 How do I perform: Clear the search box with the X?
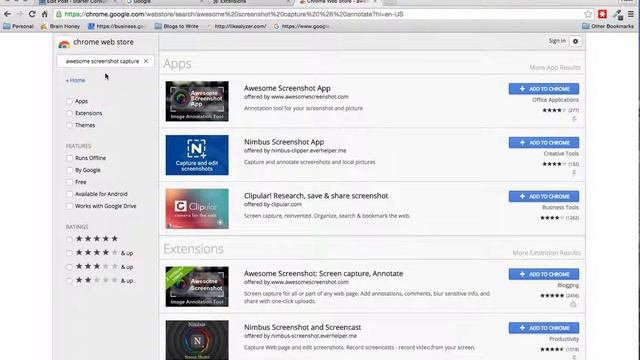[146, 61]
